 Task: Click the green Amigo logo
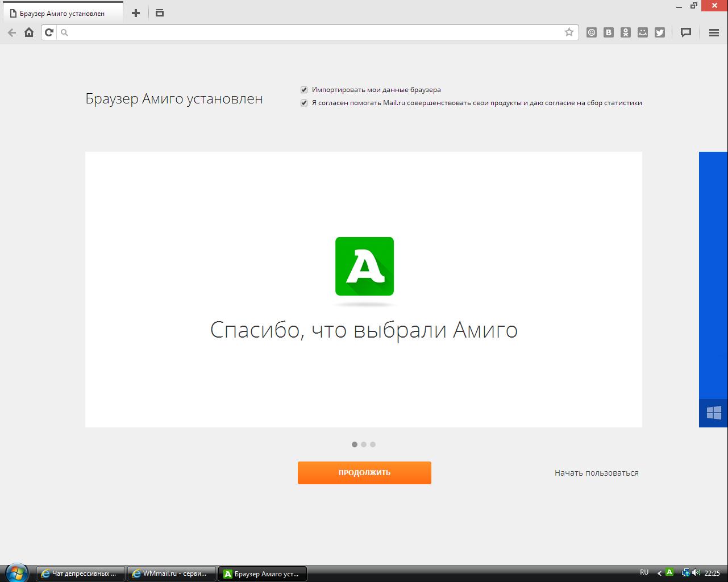coord(364,266)
